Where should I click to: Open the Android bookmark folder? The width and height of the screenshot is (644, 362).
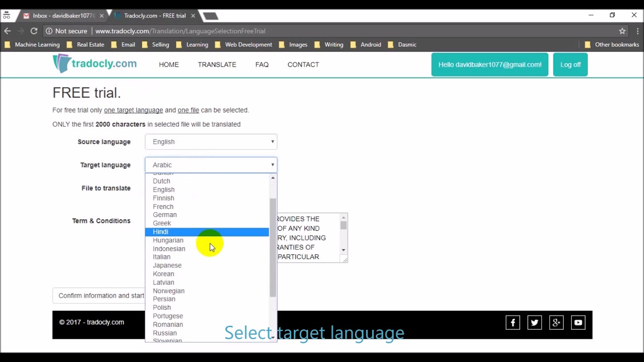tap(365, 45)
